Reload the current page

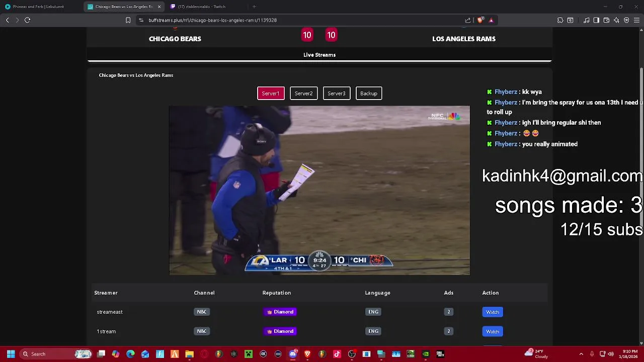(28, 20)
